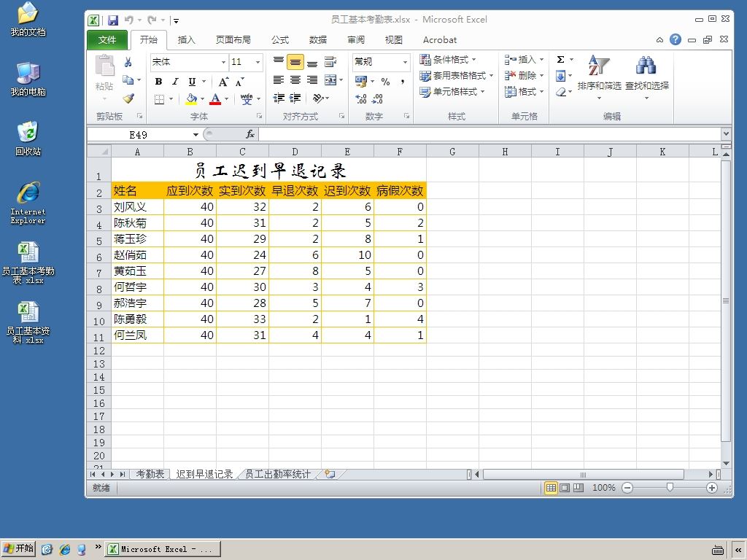Click the Excel Help question mark

click(675, 39)
